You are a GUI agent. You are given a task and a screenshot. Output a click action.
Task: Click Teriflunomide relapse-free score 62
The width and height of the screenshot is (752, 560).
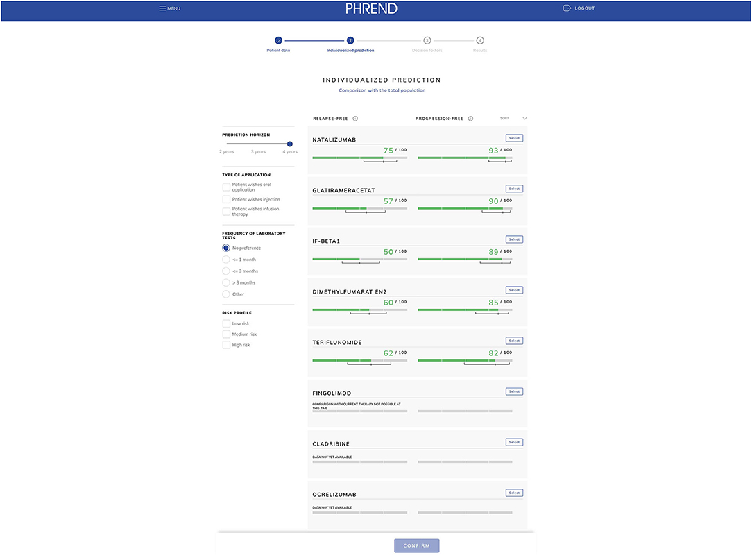[x=388, y=353]
